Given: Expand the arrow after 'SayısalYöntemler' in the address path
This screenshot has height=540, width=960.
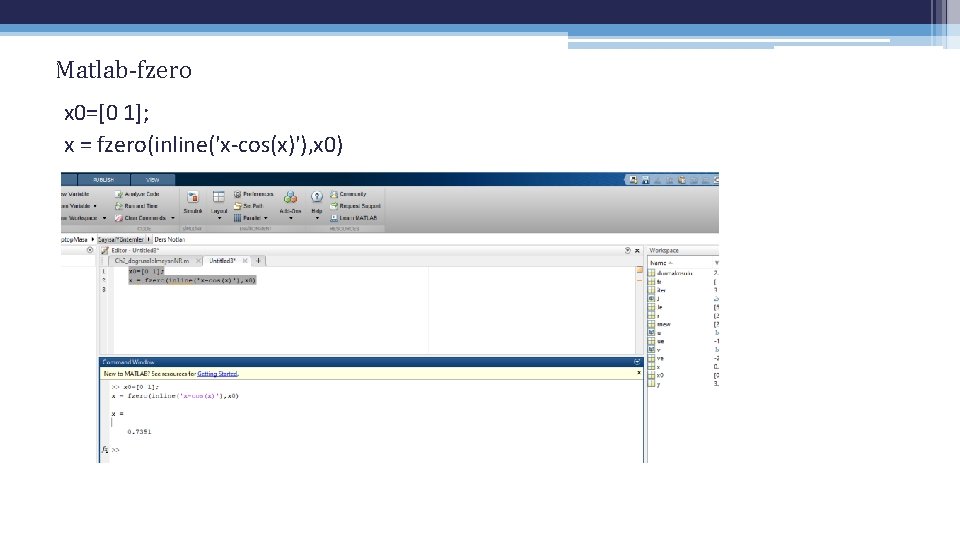Looking at the screenshot, I should 149,239.
